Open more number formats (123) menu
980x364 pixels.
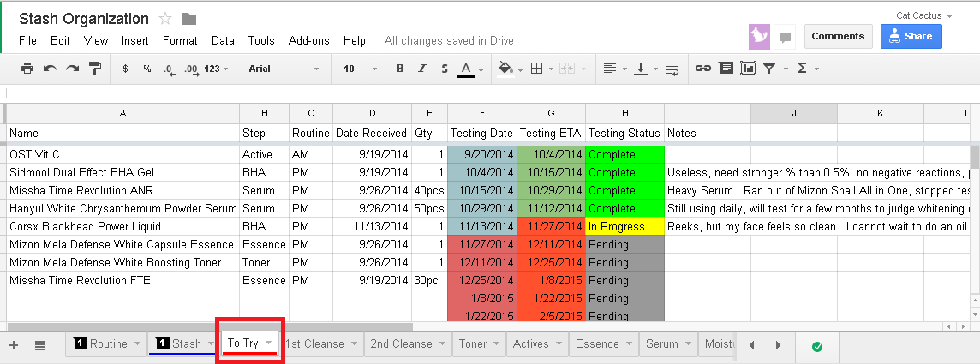pyautogui.click(x=216, y=69)
